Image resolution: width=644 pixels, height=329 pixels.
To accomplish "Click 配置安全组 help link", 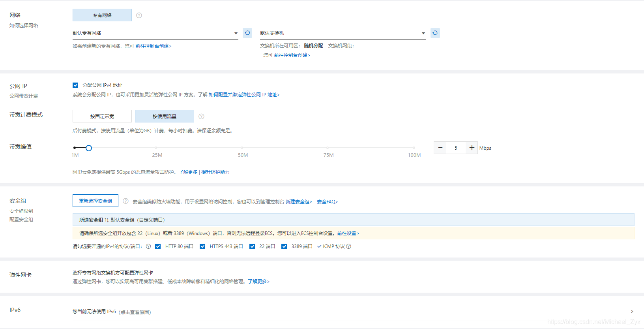I will pos(21,220).
